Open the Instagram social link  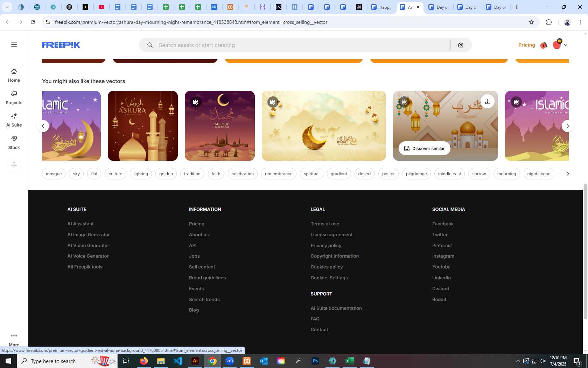443,256
